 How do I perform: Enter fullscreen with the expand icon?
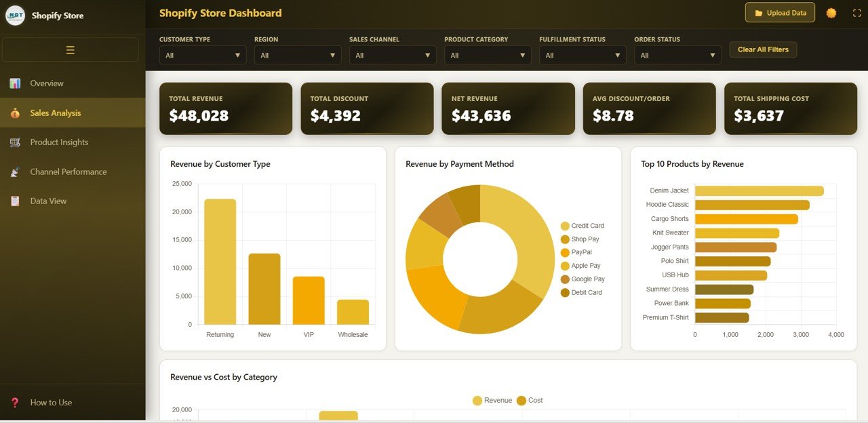[856, 12]
